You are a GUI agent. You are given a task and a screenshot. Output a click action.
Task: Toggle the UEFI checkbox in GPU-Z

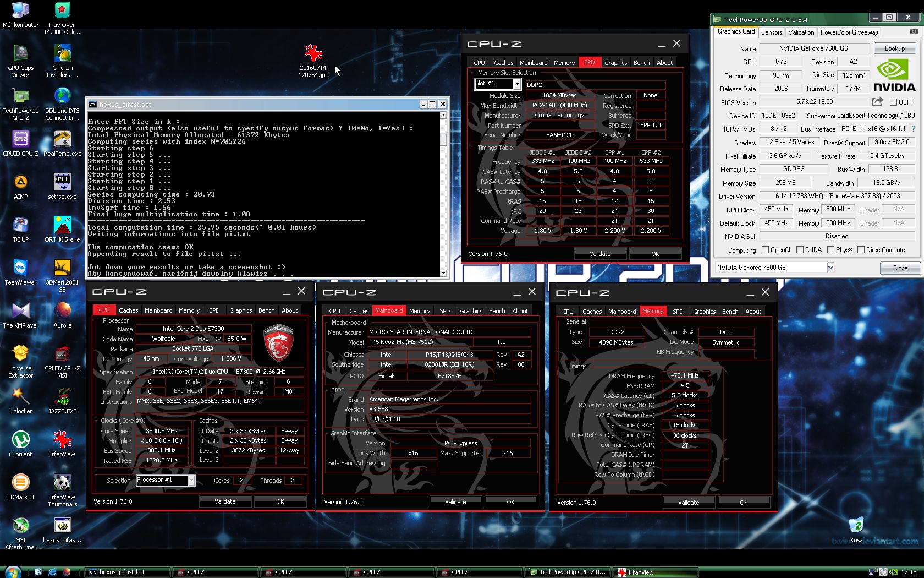click(x=893, y=102)
